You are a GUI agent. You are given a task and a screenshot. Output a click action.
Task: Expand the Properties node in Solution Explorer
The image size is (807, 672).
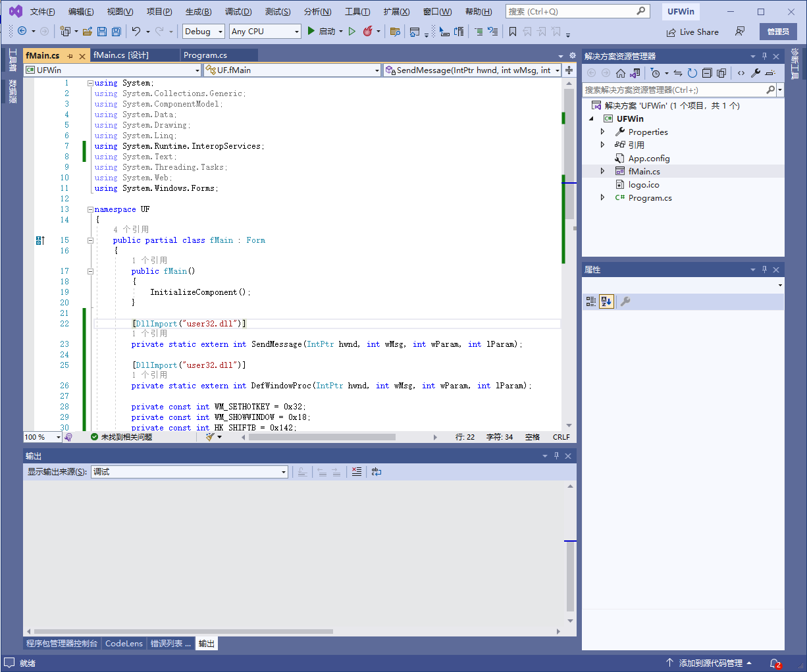(x=602, y=132)
